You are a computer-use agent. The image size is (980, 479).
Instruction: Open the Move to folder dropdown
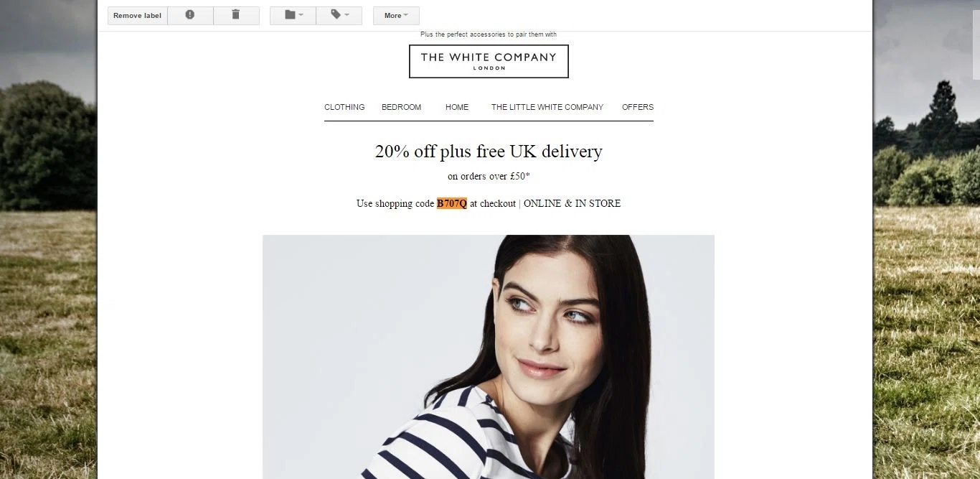tap(293, 15)
